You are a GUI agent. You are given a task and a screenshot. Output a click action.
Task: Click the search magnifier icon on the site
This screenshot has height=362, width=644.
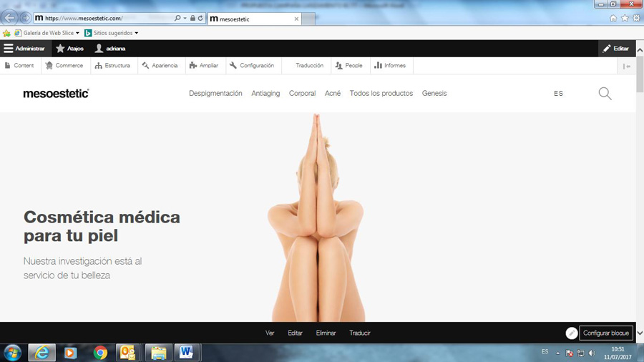click(605, 94)
